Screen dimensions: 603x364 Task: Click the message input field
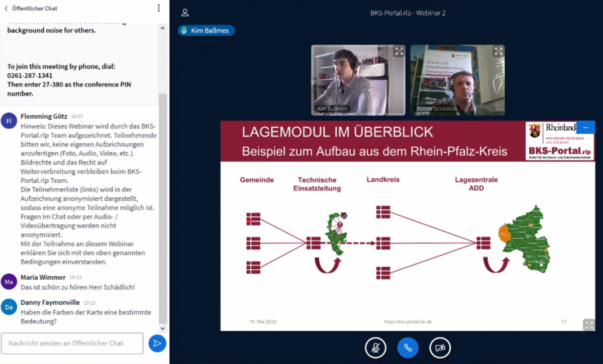coord(72,343)
